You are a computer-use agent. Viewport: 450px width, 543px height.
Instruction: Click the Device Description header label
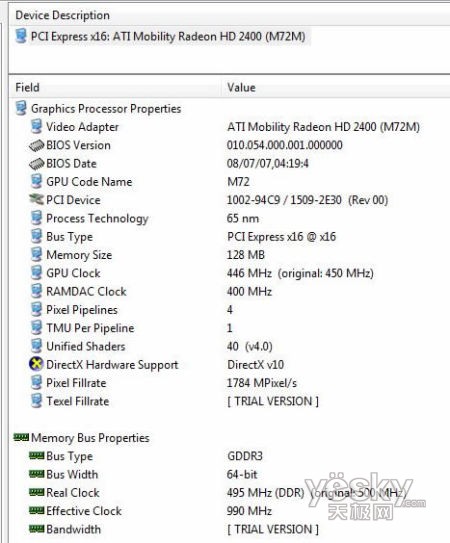(x=63, y=16)
